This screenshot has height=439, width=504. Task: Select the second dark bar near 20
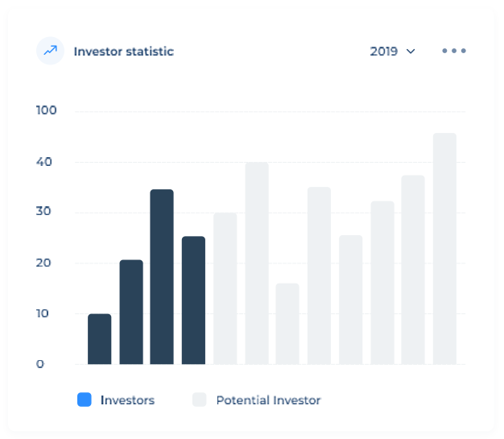[x=131, y=312]
